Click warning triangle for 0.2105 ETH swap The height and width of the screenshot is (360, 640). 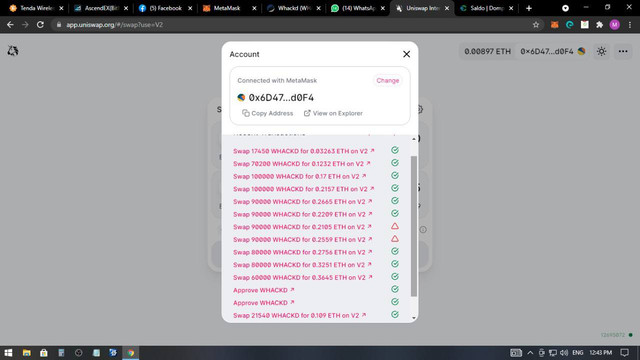click(x=395, y=226)
